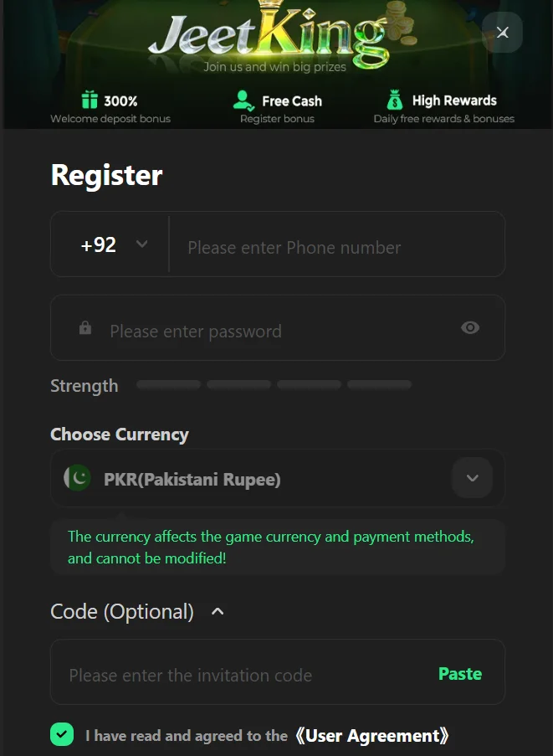Focus the password input field

coord(276,332)
